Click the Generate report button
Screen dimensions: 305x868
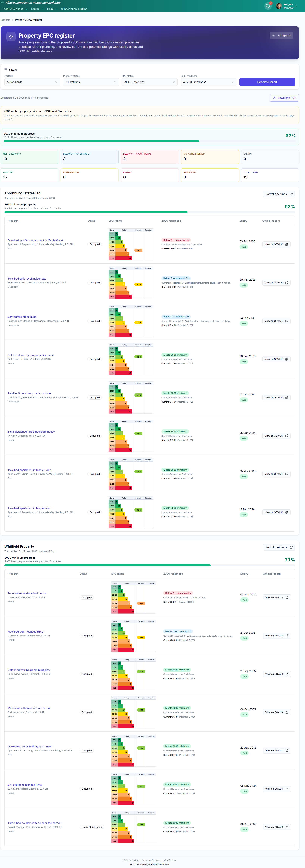tap(267, 82)
